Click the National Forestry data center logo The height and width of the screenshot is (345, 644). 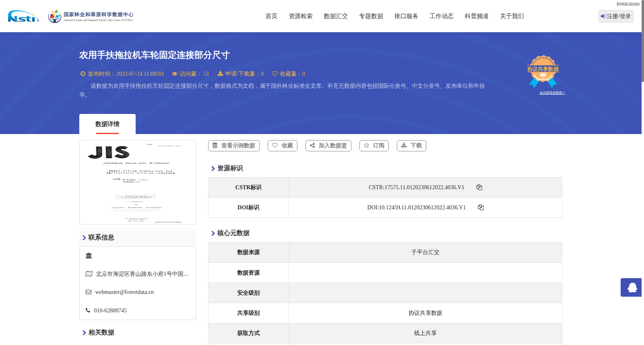91,16
